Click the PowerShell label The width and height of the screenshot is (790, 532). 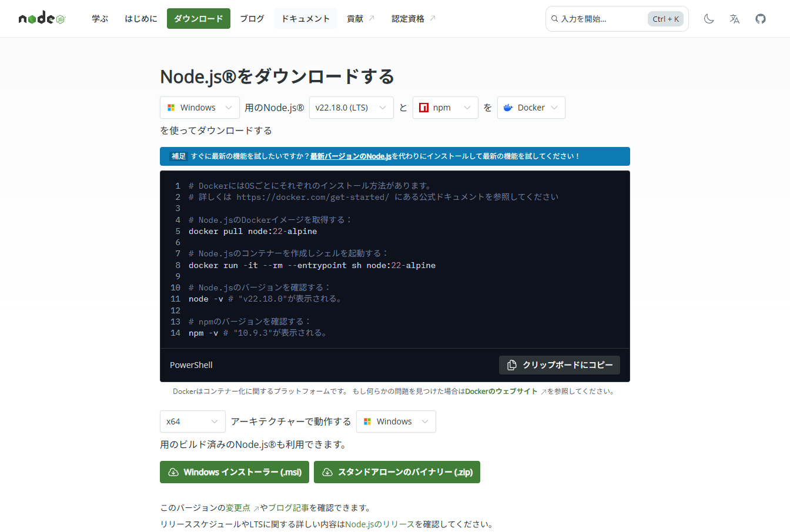pos(191,365)
